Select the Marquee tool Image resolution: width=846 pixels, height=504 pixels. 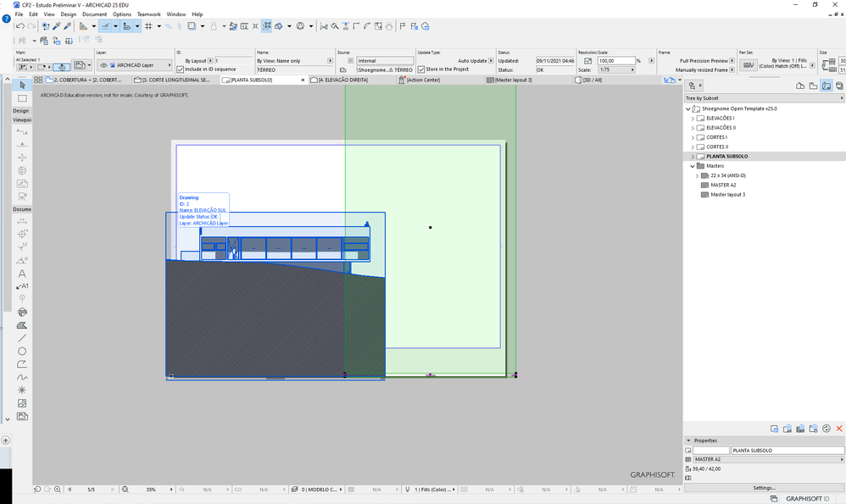click(x=22, y=98)
